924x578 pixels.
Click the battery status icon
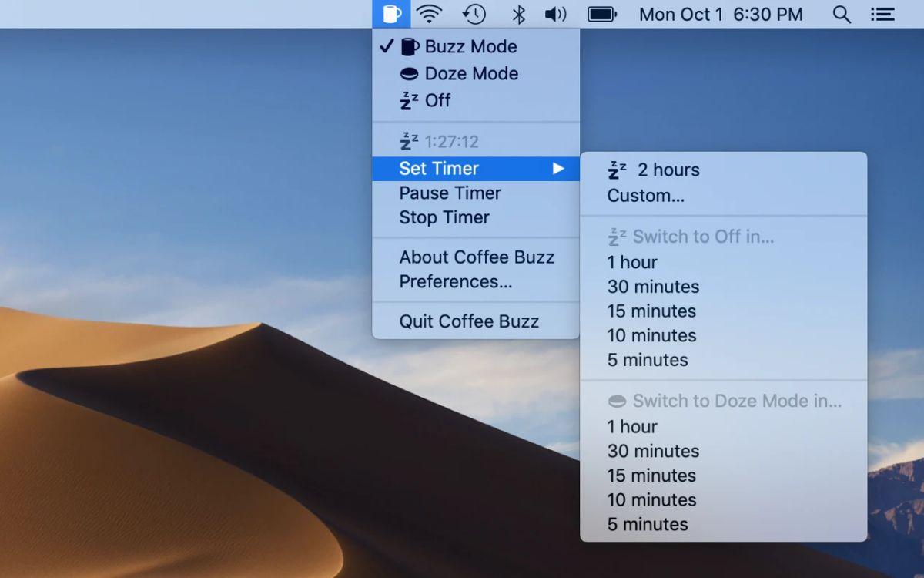pos(601,14)
